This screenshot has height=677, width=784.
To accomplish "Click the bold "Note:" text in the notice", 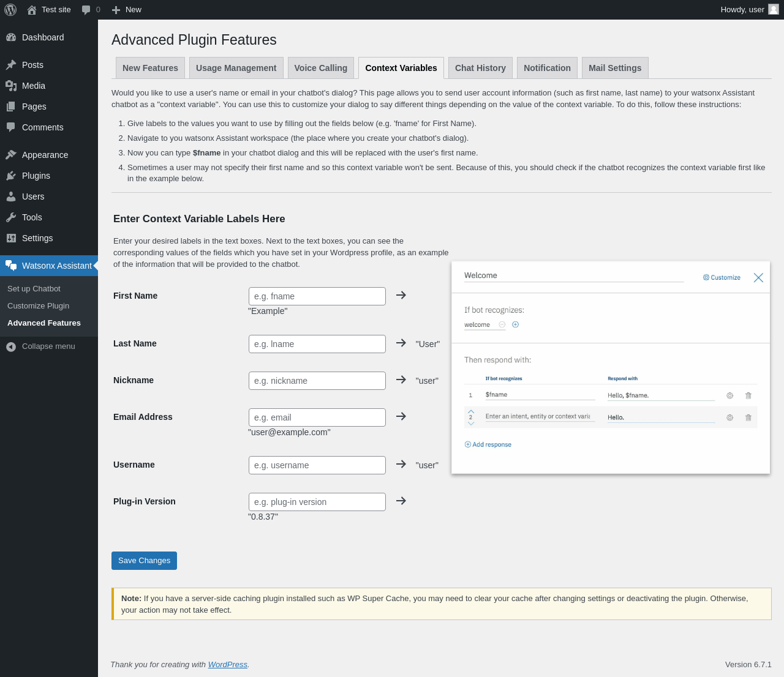I will (x=131, y=599).
